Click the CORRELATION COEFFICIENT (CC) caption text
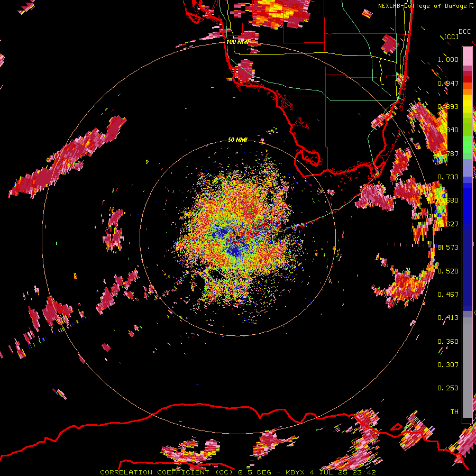The height and width of the screenshot is (476, 476). [x=167, y=472]
